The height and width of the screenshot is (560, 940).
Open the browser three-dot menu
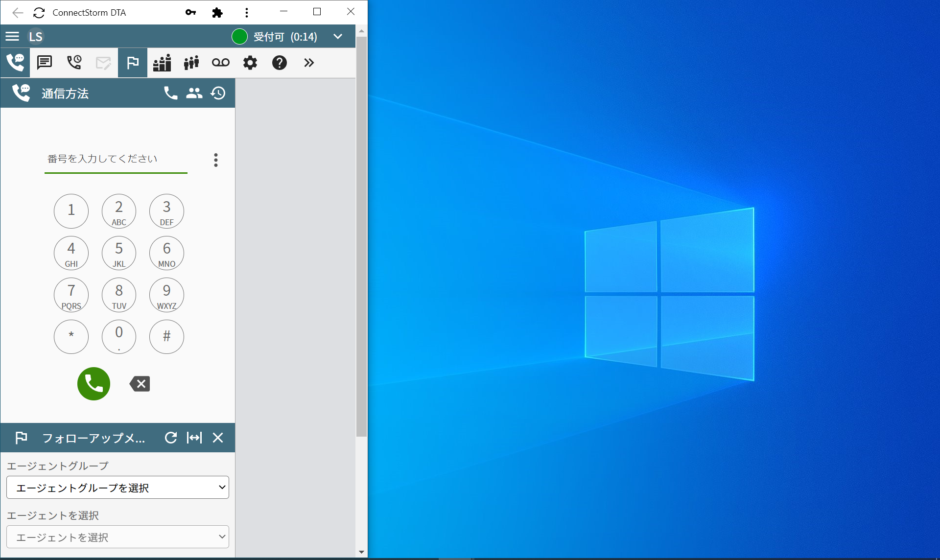[247, 13]
